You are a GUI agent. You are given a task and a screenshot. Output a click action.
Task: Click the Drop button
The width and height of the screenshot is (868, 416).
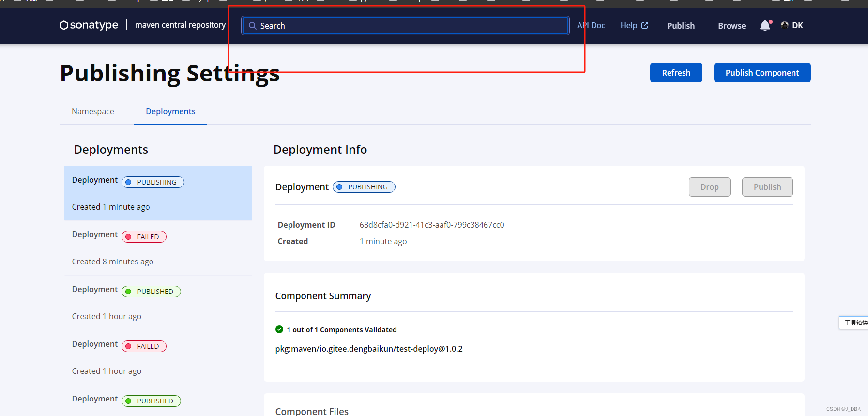click(709, 187)
